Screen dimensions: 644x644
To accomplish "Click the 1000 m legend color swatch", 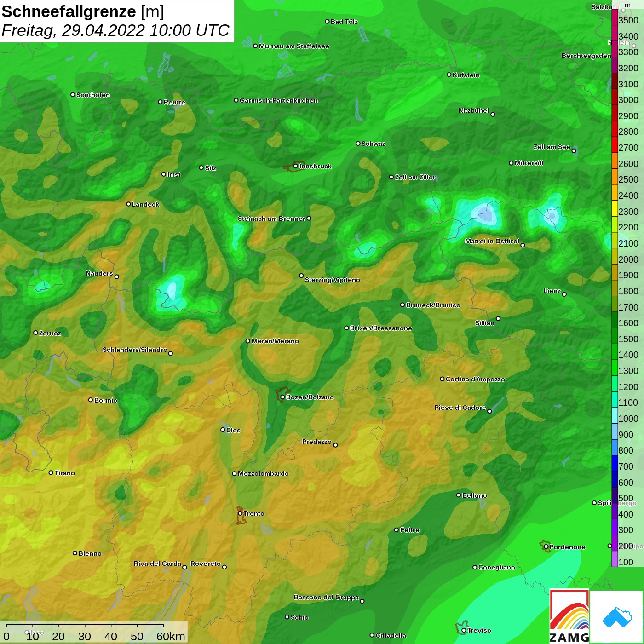I will [x=615, y=415].
